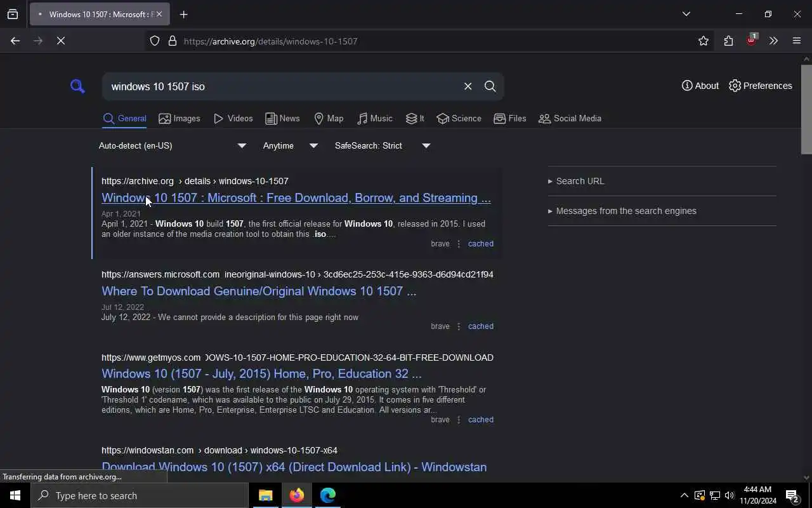
Task: Switch to Music category tab
Action: [x=375, y=119]
